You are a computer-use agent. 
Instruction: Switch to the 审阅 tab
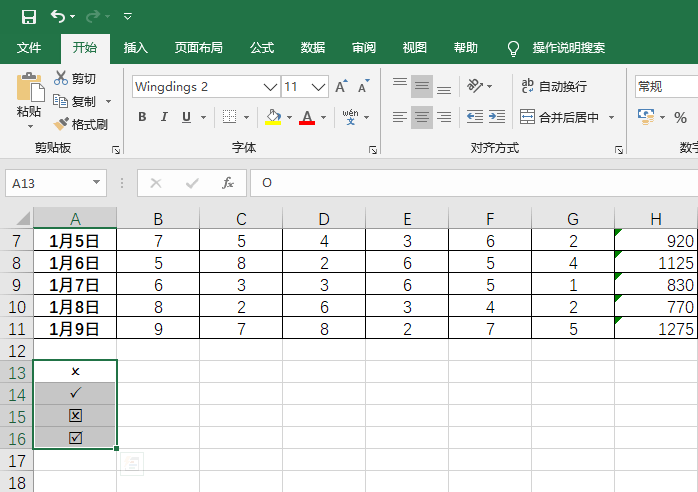coord(364,48)
